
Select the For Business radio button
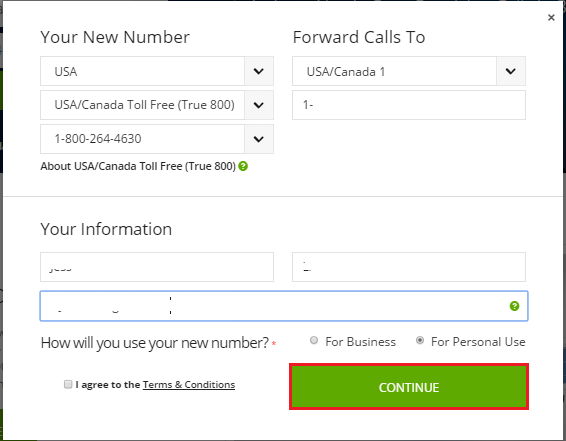pos(314,340)
